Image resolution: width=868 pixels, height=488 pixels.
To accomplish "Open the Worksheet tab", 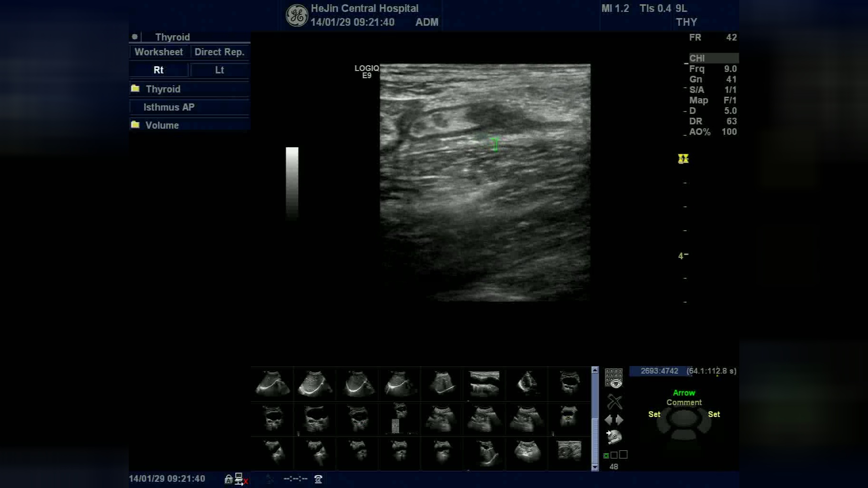I will 159,52.
